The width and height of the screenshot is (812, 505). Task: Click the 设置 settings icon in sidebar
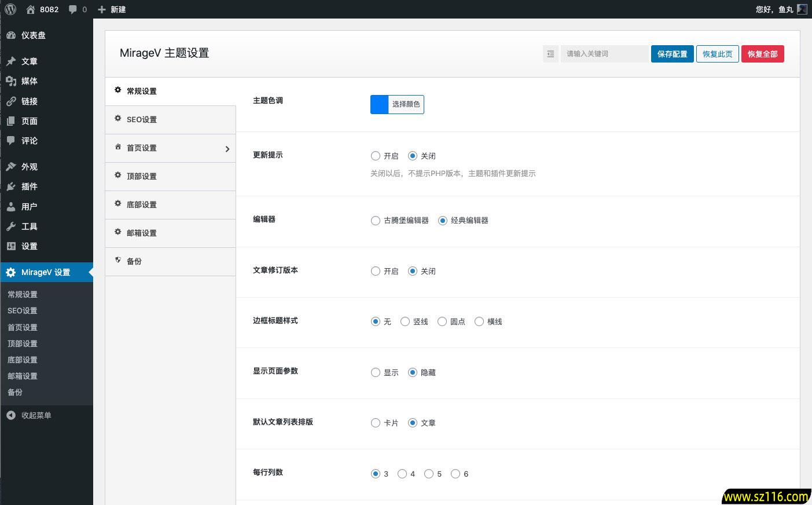coord(11,246)
